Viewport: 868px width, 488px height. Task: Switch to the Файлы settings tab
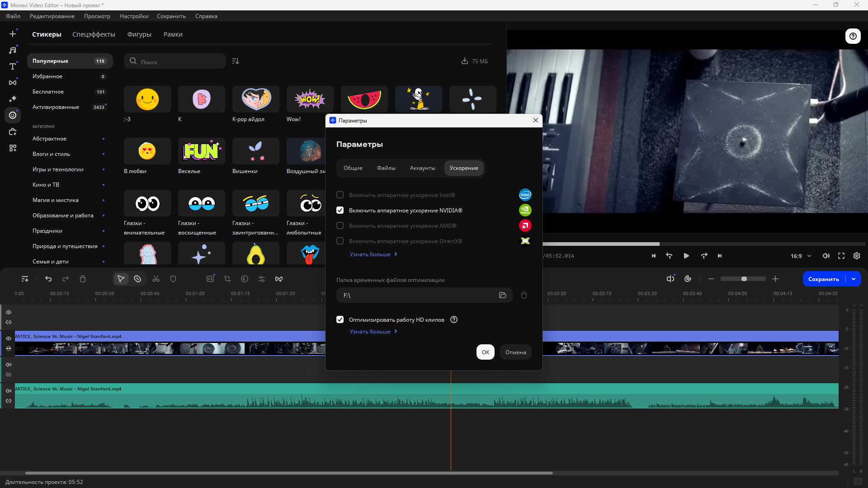[x=386, y=168]
